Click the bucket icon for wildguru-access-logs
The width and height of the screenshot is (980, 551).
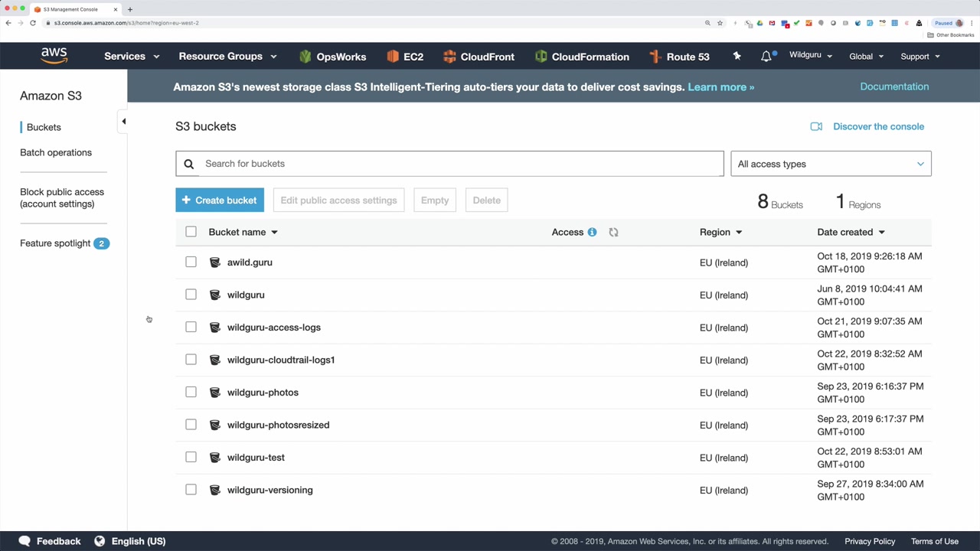coord(215,328)
